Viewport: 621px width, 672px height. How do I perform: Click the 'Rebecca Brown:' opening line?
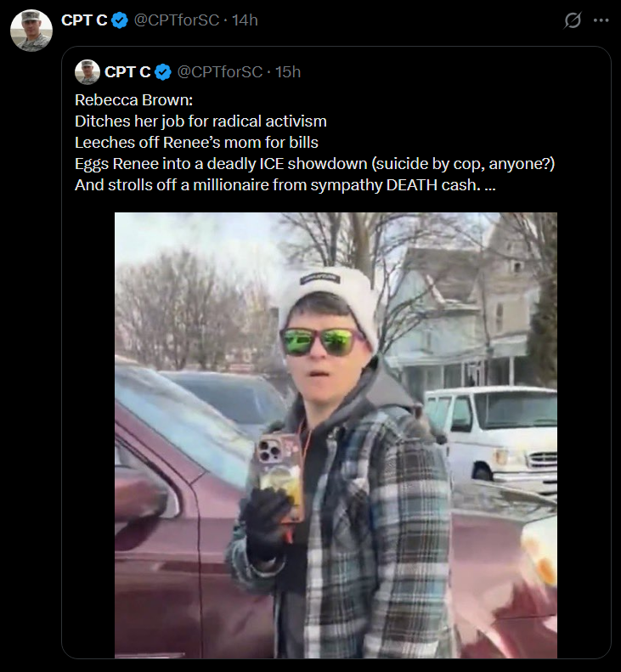pos(133,100)
